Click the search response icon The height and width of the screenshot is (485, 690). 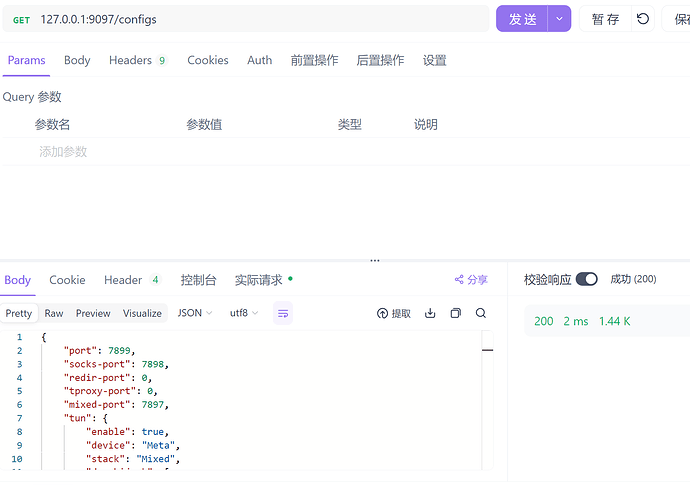pyautogui.click(x=481, y=313)
